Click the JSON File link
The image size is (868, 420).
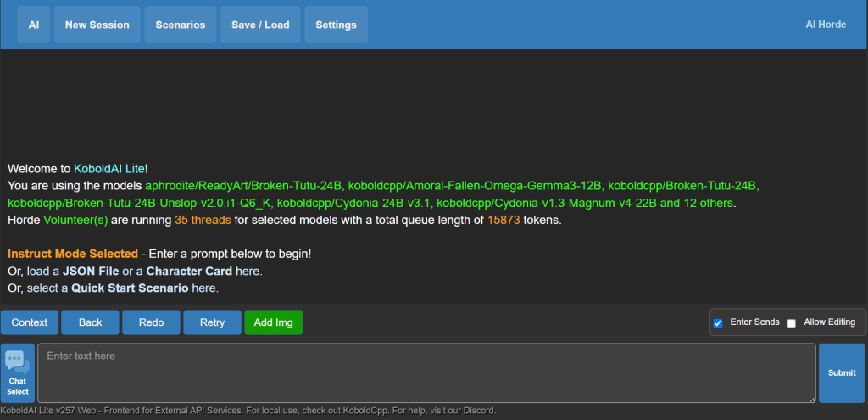pyautogui.click(x=91, y=272)
